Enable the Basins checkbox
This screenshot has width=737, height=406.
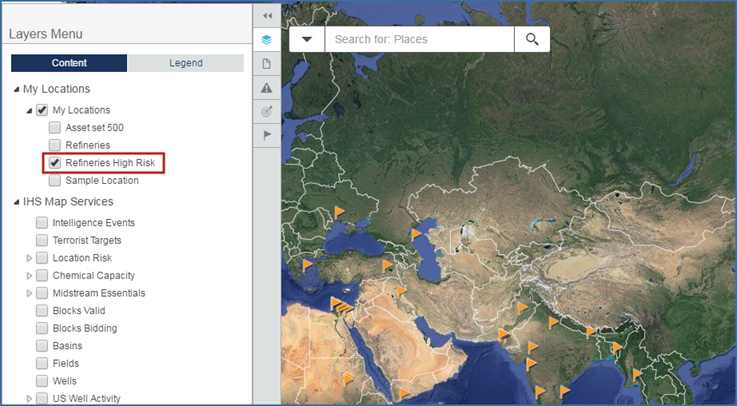[42, 346]
